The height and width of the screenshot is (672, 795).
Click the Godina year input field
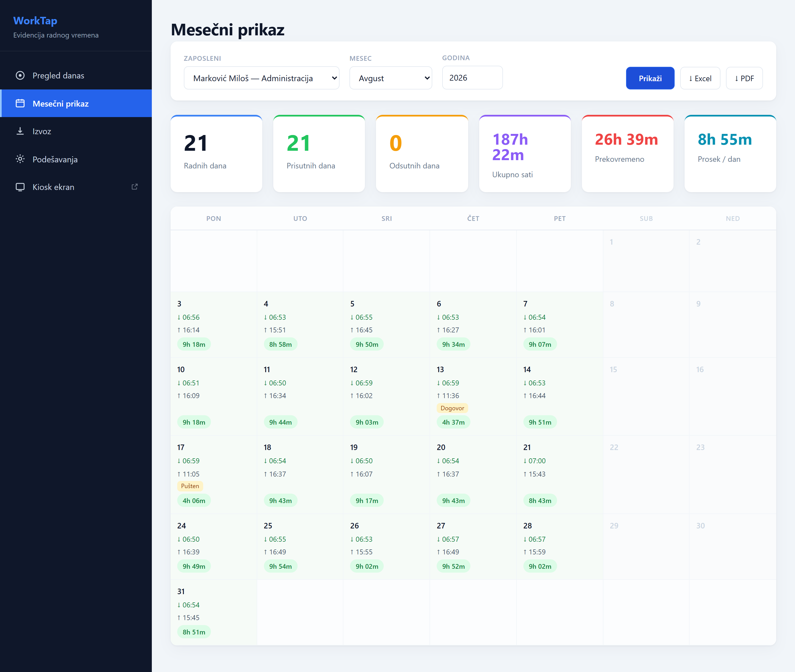472,78
